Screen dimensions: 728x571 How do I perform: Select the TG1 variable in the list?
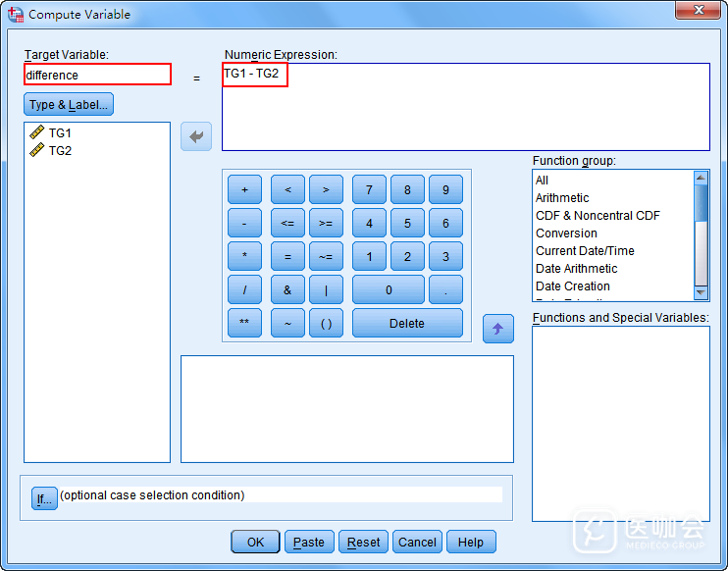point(60,132)
